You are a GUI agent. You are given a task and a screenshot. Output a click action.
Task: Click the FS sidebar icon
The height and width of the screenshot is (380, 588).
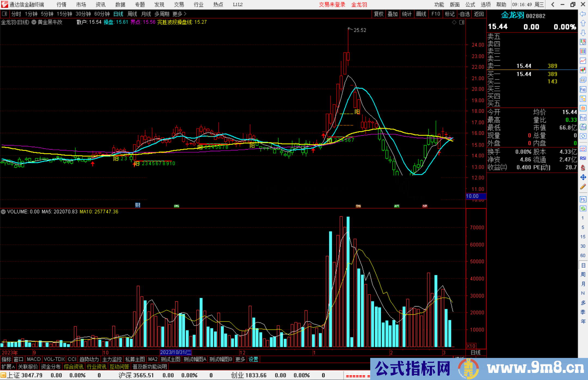click(583, 199)
